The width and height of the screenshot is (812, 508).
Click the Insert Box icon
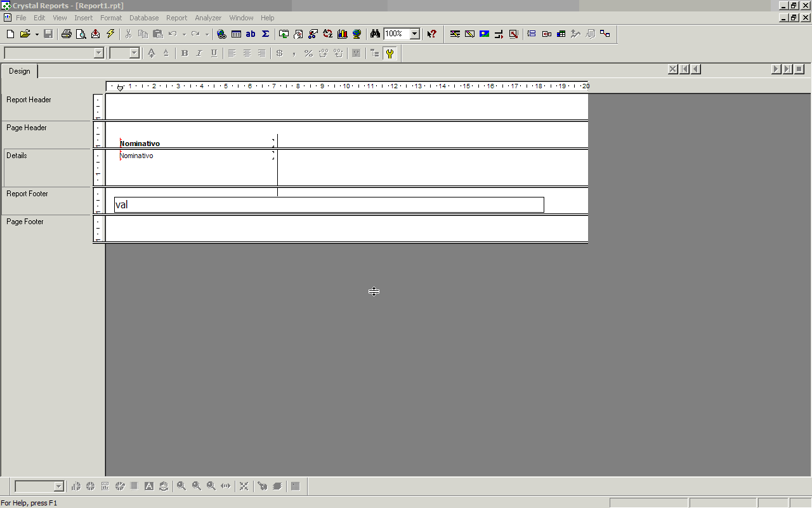click(x=470, y=34)
